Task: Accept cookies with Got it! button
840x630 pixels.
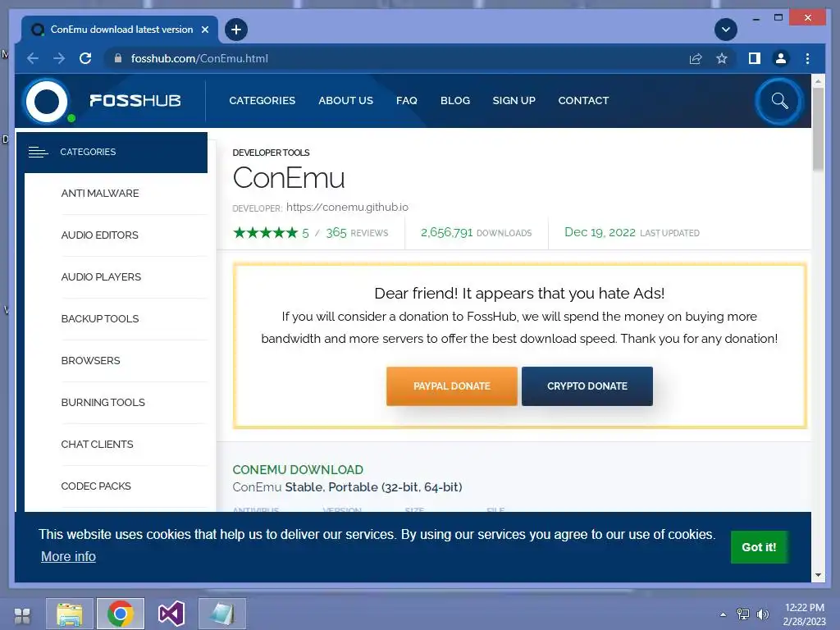Action: pyautogui.click(x=759, y=547)
